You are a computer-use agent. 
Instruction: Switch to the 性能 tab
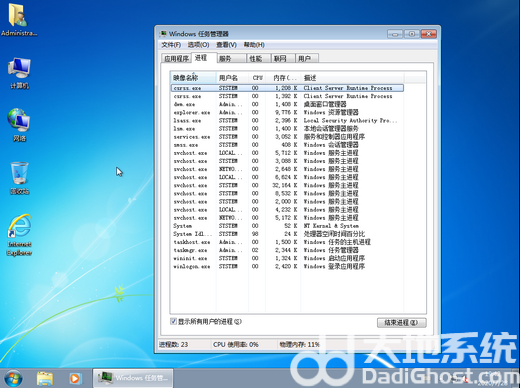259,58
